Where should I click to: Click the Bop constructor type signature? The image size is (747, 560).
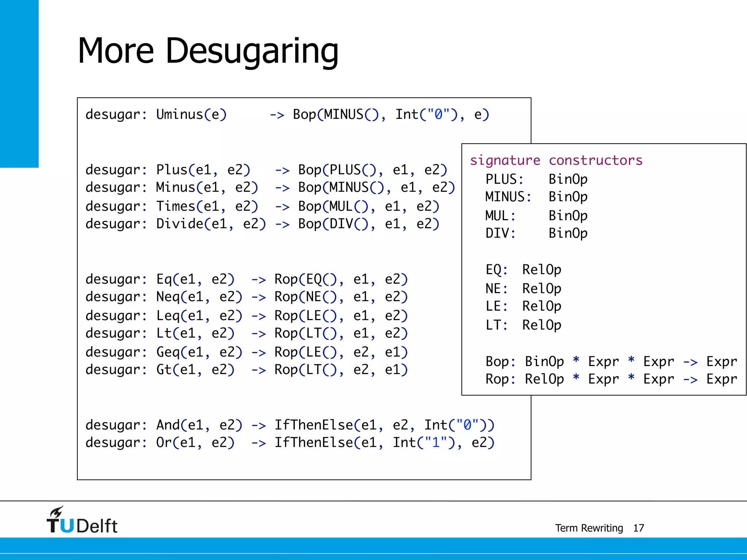(x=611, y=362)
